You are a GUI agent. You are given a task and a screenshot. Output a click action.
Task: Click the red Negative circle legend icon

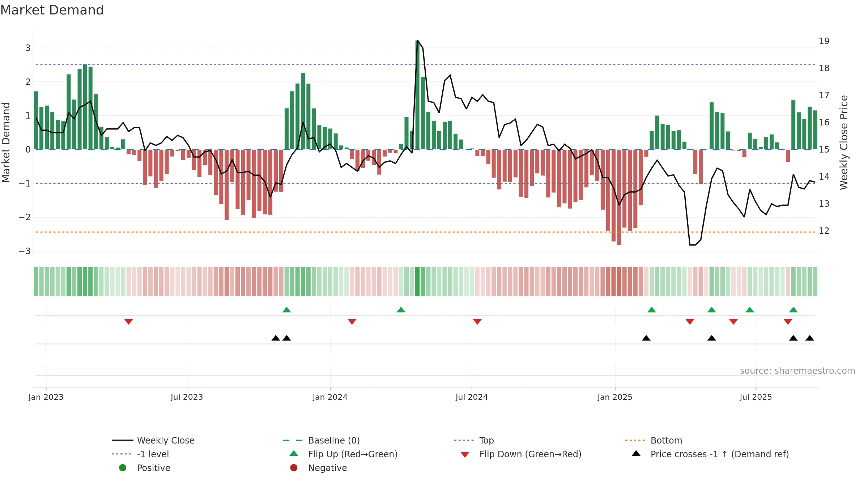click(x=294, y=468)
